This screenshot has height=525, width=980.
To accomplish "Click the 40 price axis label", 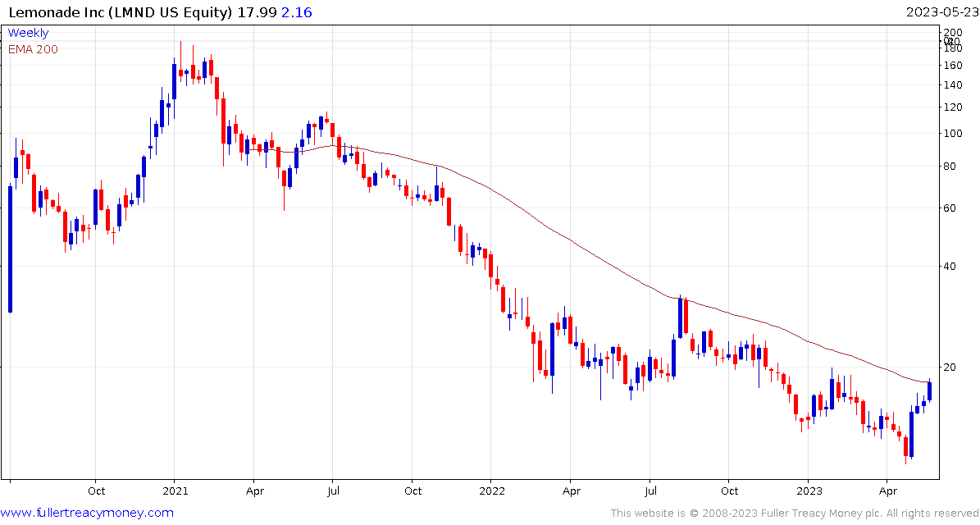I will click(x=950, y=267).
